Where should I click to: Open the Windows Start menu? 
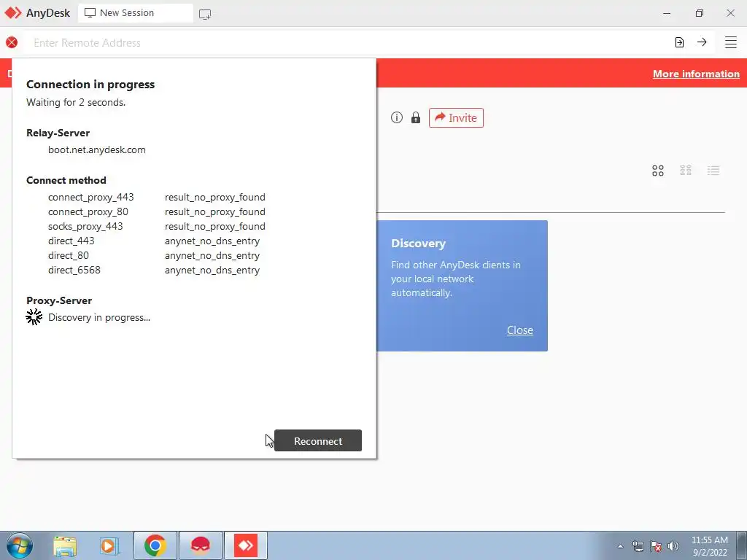click(20, 545)
